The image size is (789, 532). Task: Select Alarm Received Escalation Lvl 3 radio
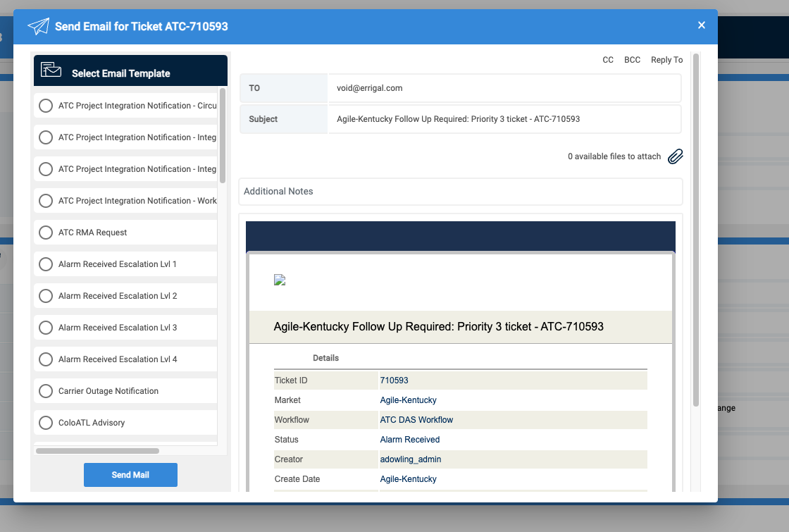tap(46, 328)
